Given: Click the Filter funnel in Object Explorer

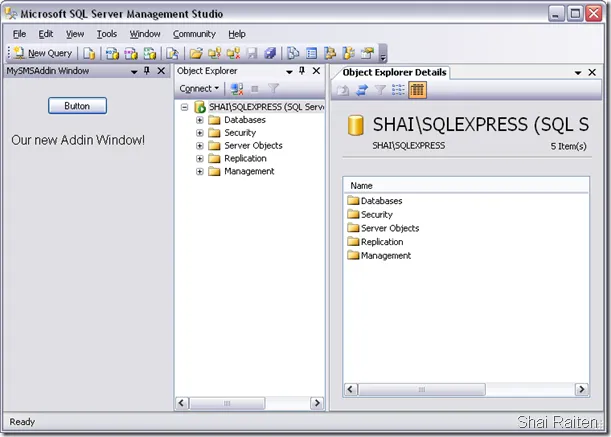Looking at the screenshot, I should pos(274,89).
